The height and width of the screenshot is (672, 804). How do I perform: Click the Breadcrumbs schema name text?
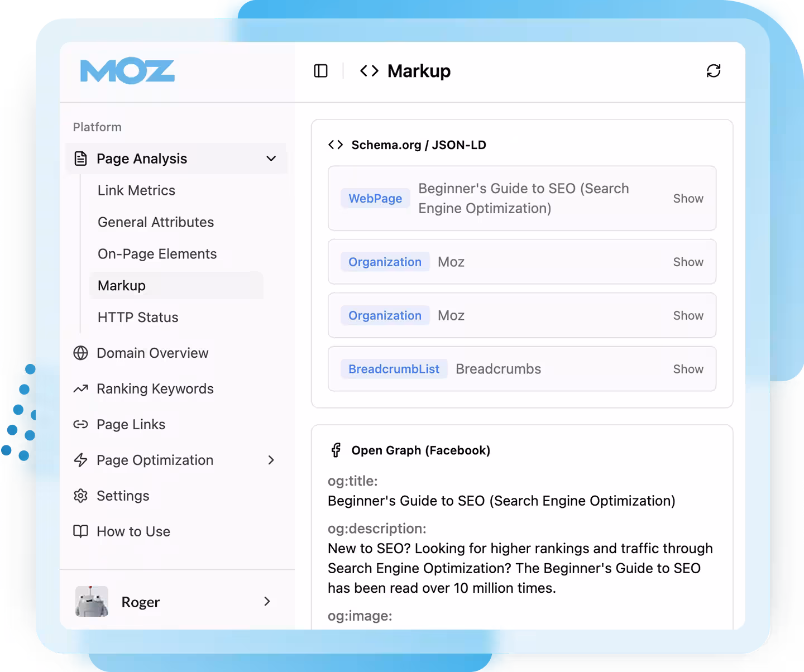click(x=498, y=369)
